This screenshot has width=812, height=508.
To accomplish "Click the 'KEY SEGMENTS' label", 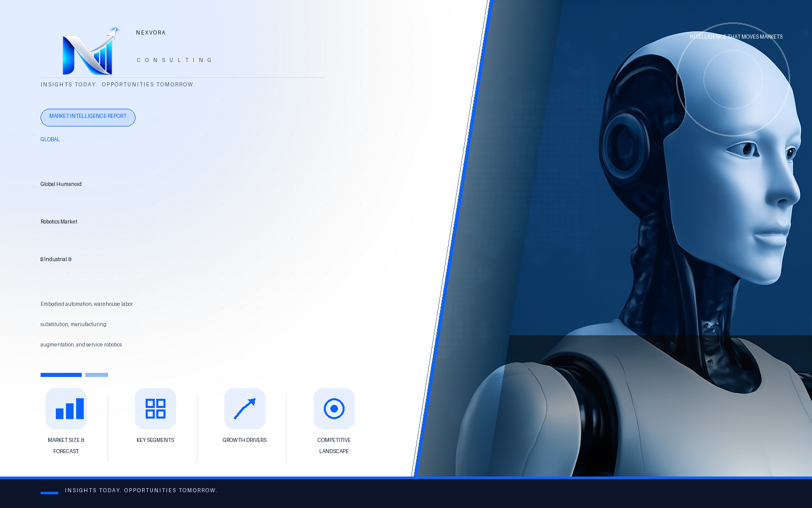I will 155,440.
